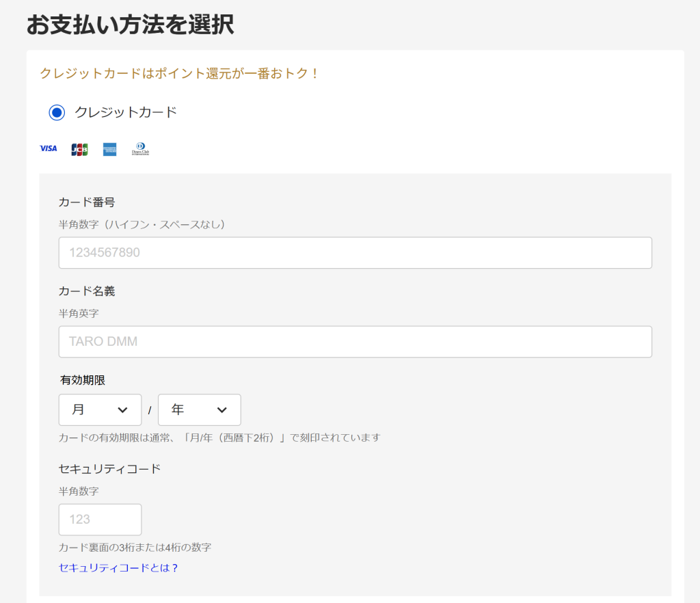Open the セキュリティコードとは？ help link

pyautogui.click(x=118, y=567)
